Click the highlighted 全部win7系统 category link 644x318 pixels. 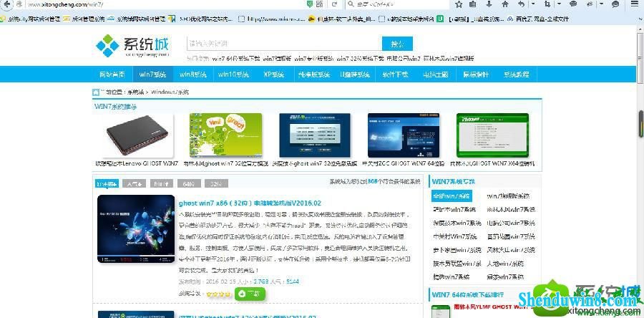[x=452, y=196]
